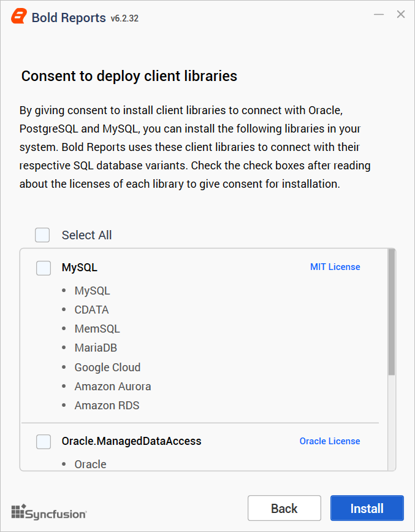Click the Amazon RDS list item
This screenshot has height=532, width=415.
107,406
